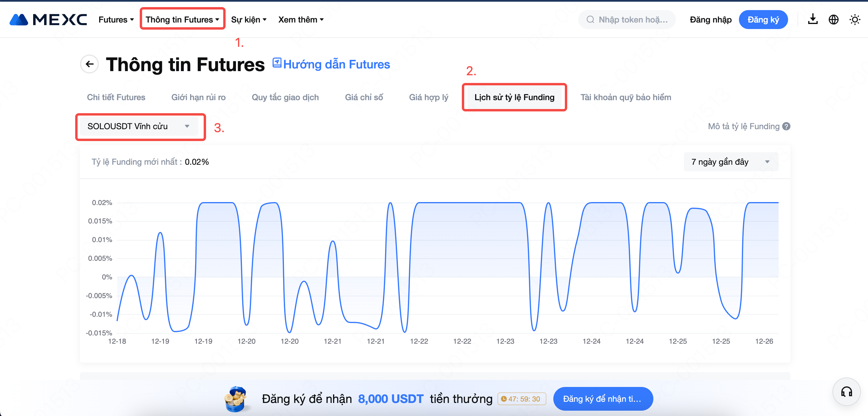Click the search magnifier icon
The image size is (868, 416).
[590, 20]
